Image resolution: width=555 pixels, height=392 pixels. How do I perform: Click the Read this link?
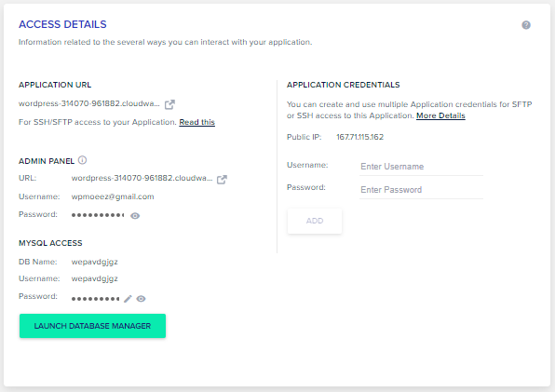[196, 122]
